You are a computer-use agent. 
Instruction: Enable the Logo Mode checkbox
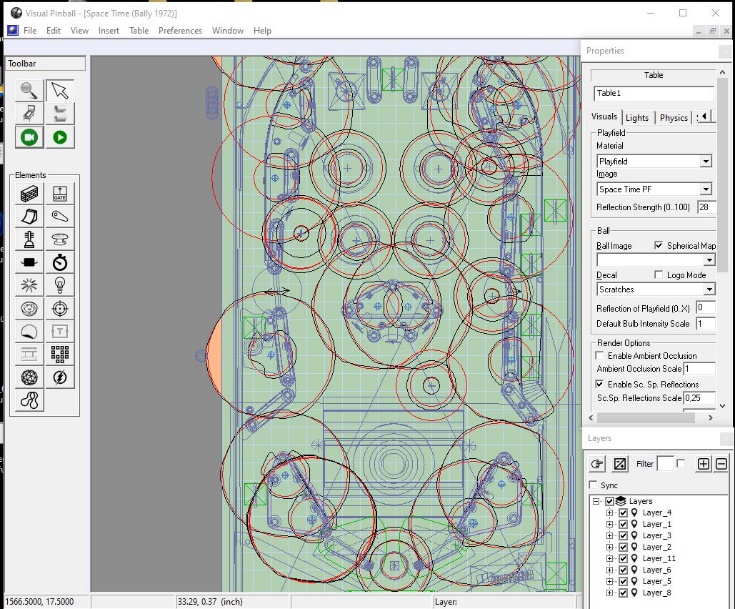point(659,274)
